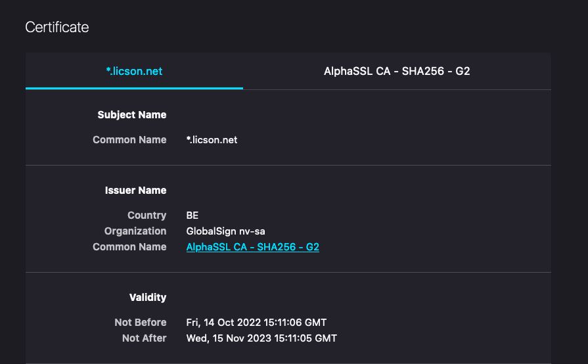Viewport: 588px width, 364px height.
Task: Click the Common Name label under Subject Name
Action: pyautogui.click(x=129, y=140)
